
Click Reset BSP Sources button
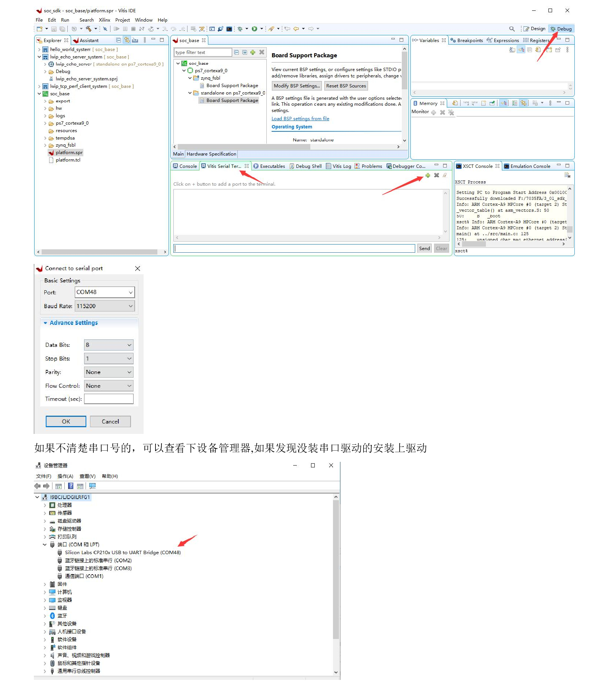point(346,86)
